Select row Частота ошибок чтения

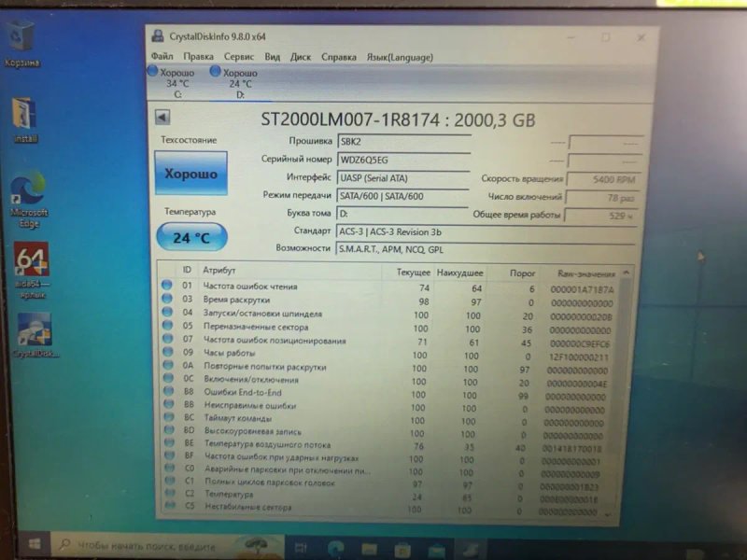(389, 287)
